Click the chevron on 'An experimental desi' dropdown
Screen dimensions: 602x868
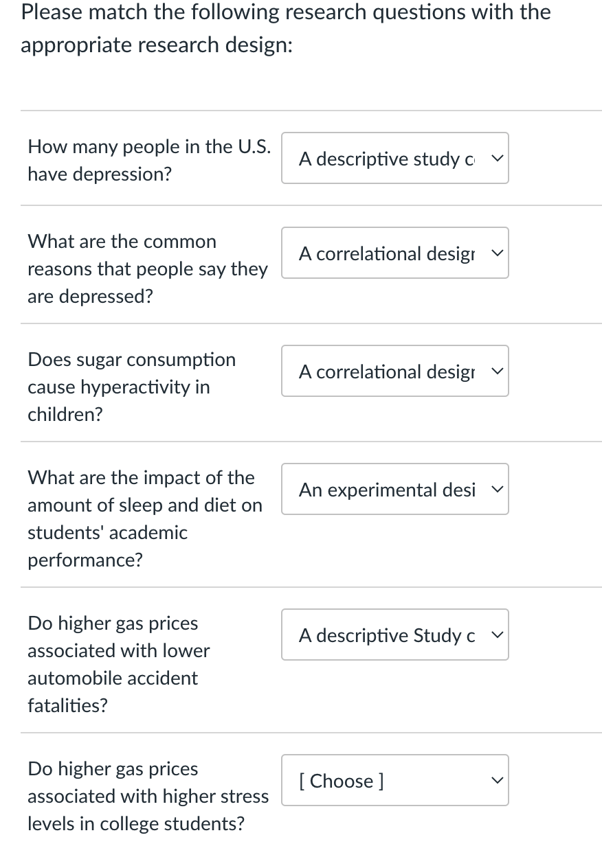point(496,489)
